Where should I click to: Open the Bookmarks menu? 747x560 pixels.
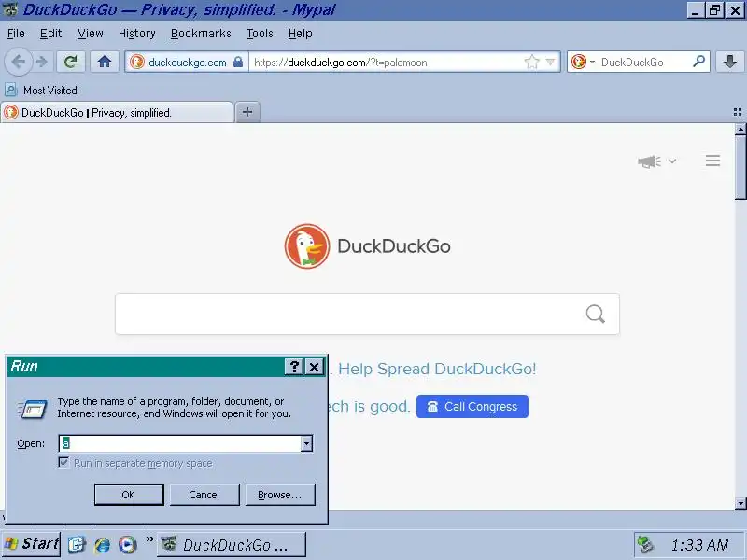pyautogui.click(x=201, y=34)
